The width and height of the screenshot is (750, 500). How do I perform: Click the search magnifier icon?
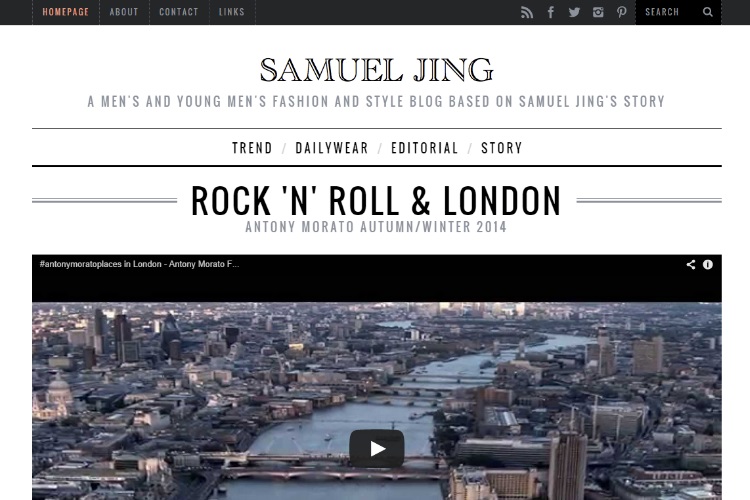click(708, 12)
